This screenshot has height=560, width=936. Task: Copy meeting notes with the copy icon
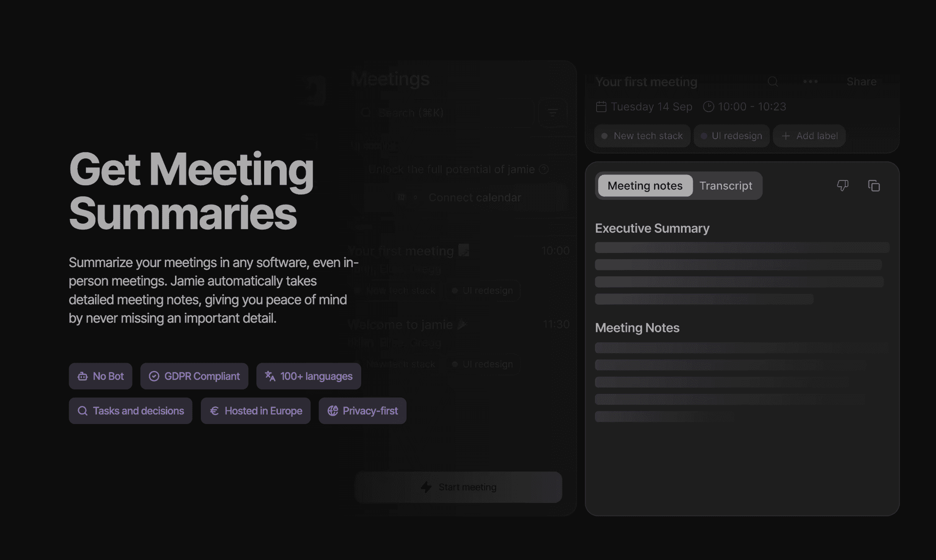coord(874,186)
